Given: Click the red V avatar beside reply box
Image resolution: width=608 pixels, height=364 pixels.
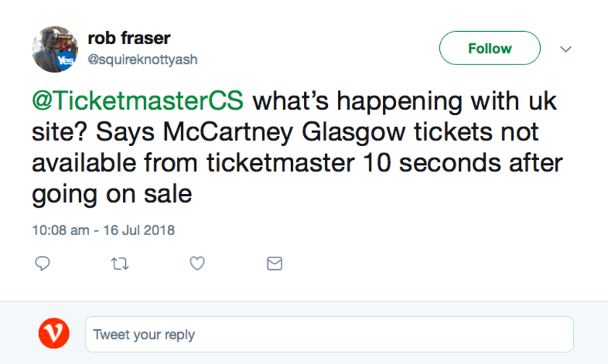Looking at the screenshot, I should (54, 334).
